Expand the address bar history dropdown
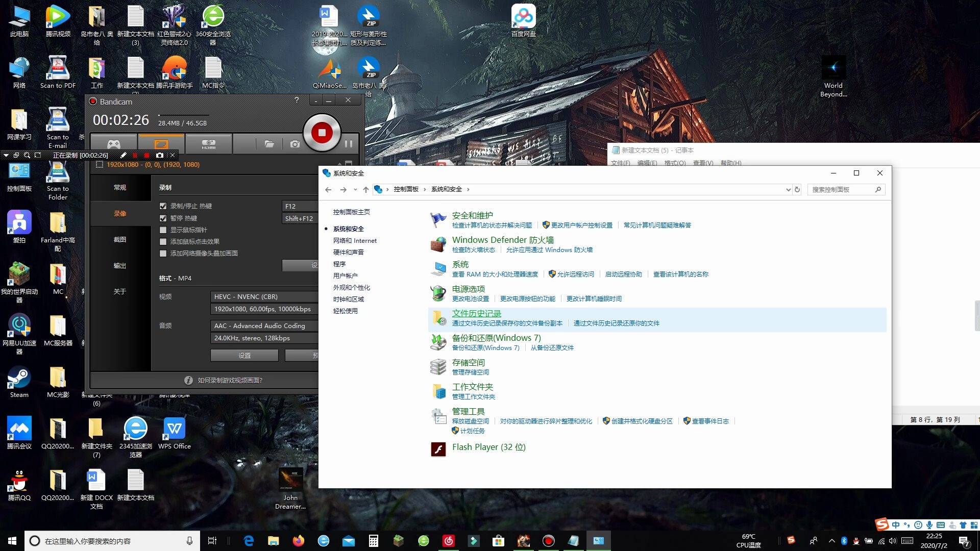This screenshot has width=980, height=551. 788,189
